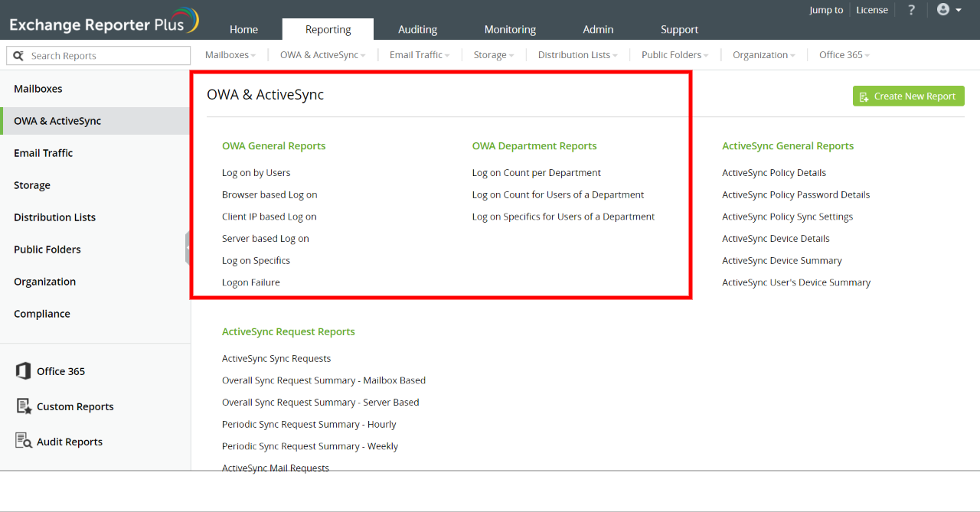Open the Log on by Users report
Viewport: 980px width, 512px height.
pos(256,173)
